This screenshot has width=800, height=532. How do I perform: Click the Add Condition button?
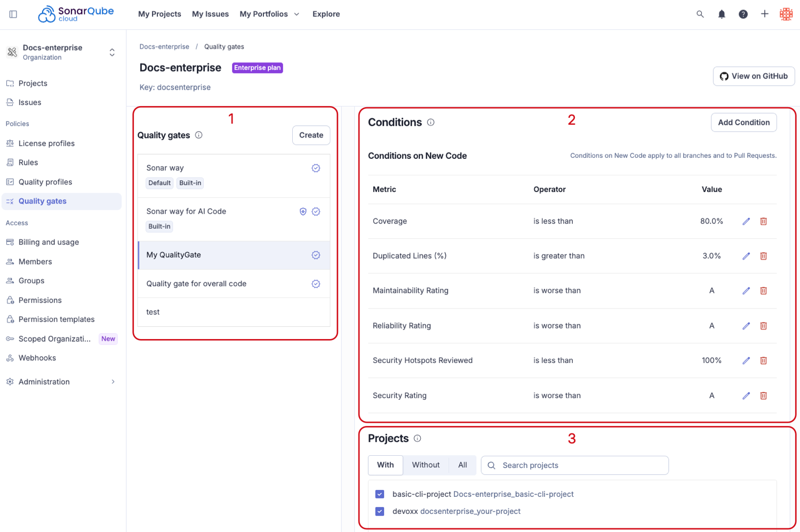pos(744,123)
